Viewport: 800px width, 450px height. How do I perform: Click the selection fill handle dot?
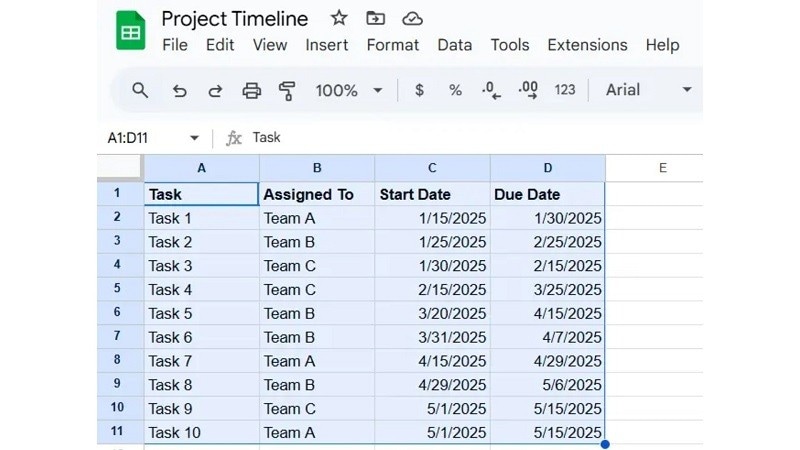[605, 444]
